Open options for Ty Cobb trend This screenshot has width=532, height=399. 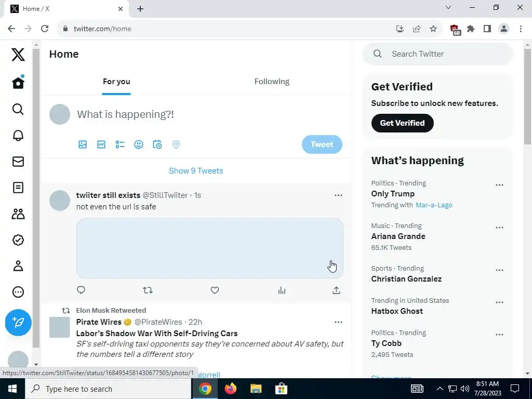coord(499,335)
